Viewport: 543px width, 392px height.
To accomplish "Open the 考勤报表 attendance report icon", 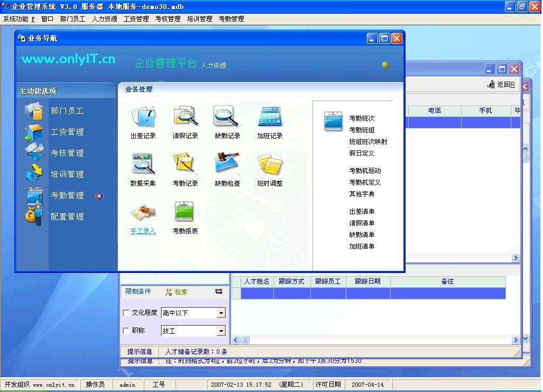I will tap(185, 212).
